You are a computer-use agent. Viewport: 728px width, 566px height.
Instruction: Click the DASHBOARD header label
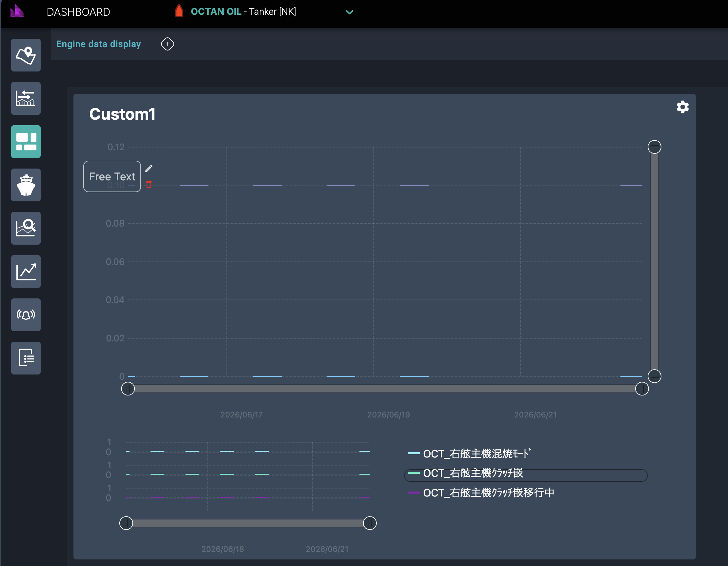click(x=78, y=12)
